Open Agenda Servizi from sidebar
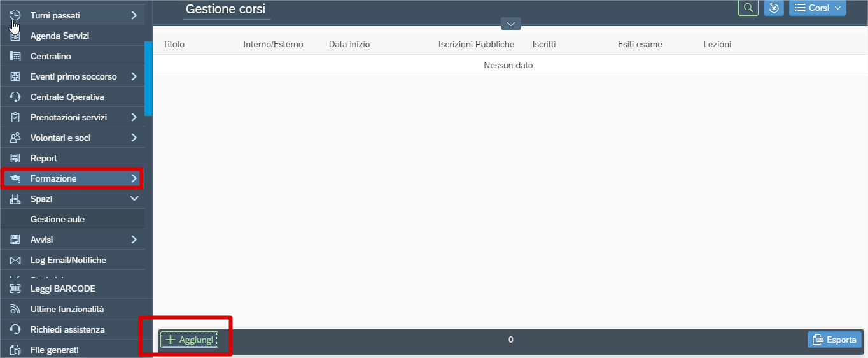Image resolution: width=868 pixels, height=358 pixels. [x=59, y=36]
